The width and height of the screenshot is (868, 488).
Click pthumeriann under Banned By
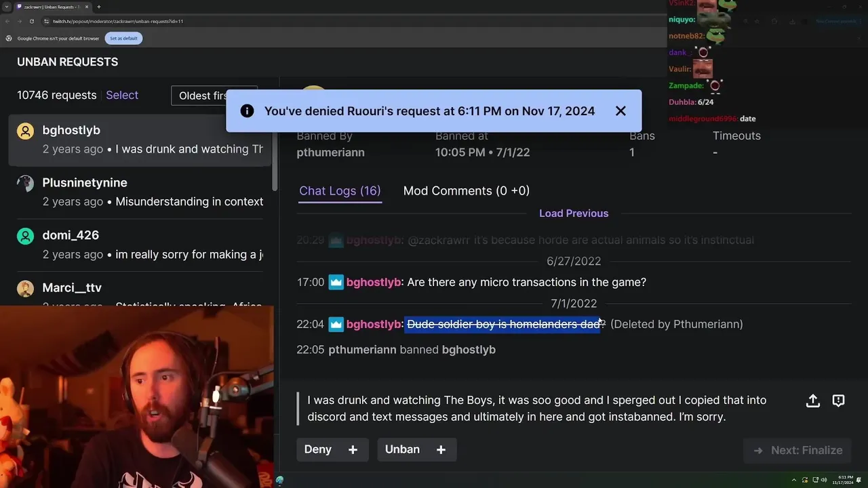(330, 152)
